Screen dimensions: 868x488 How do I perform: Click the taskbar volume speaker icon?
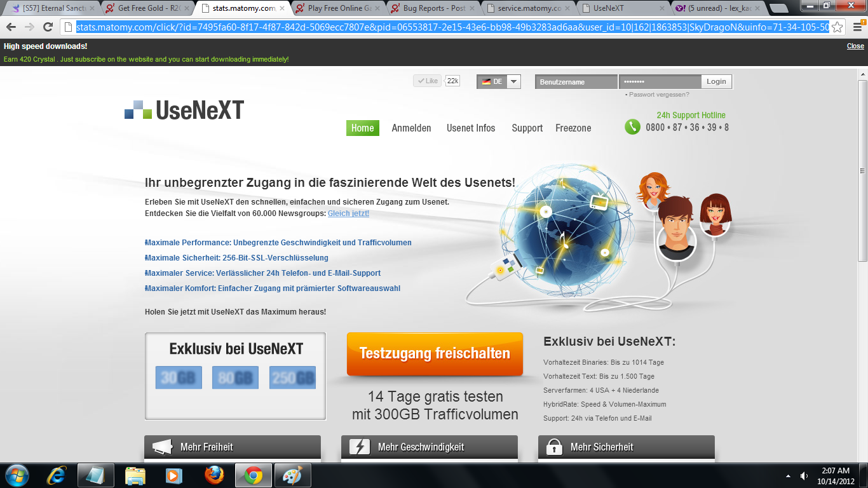pyautogui.click(x=804, y=476)
